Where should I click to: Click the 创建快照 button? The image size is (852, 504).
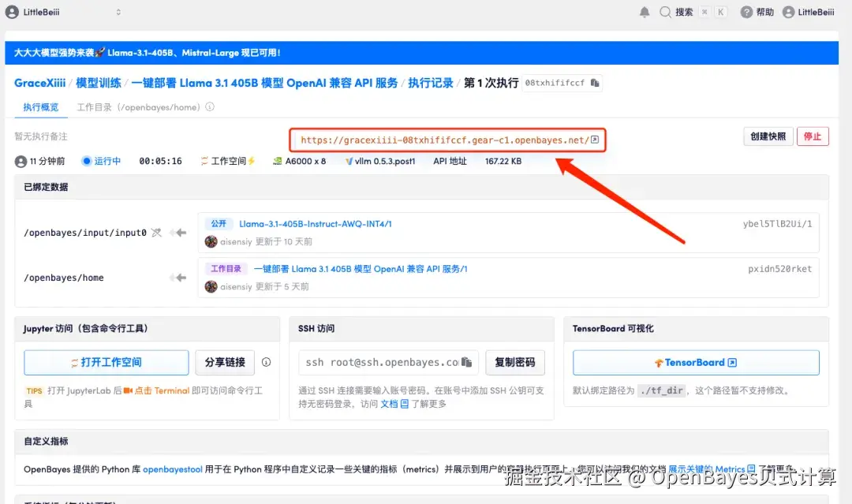(768, 136)
